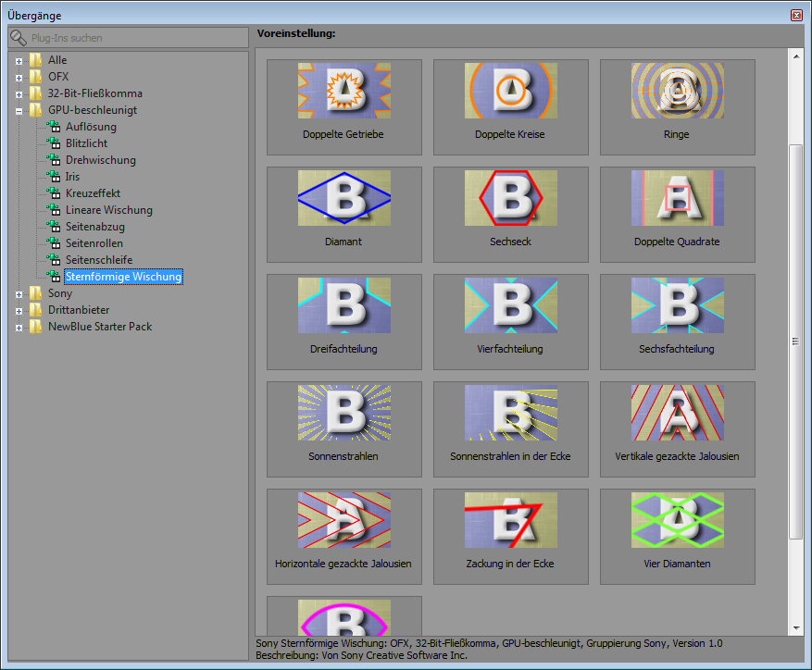The width and height of the screenshot is (812, 670).
Task: Click the Iris plug-in icon
Action: click(54, 177)
